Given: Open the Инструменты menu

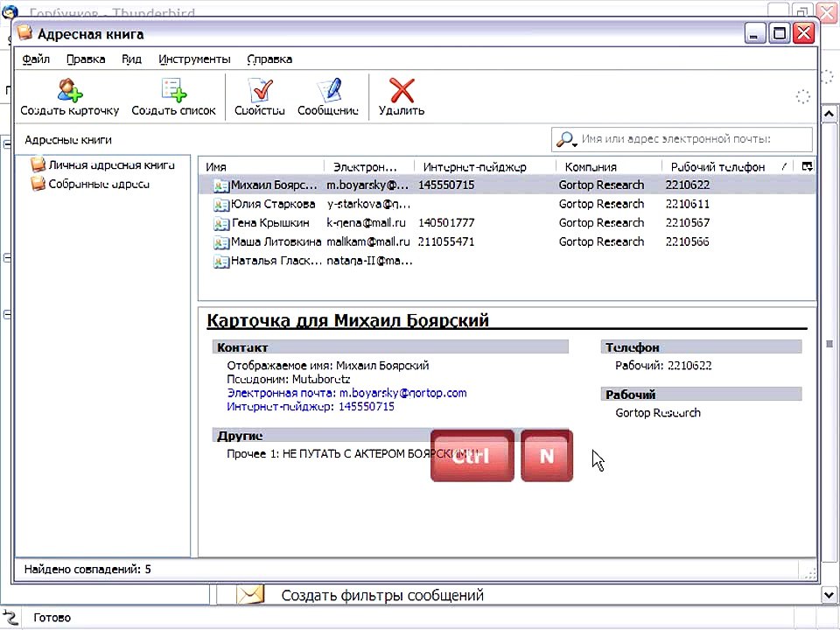Looking at the screenshot, I should pos(194,59).
